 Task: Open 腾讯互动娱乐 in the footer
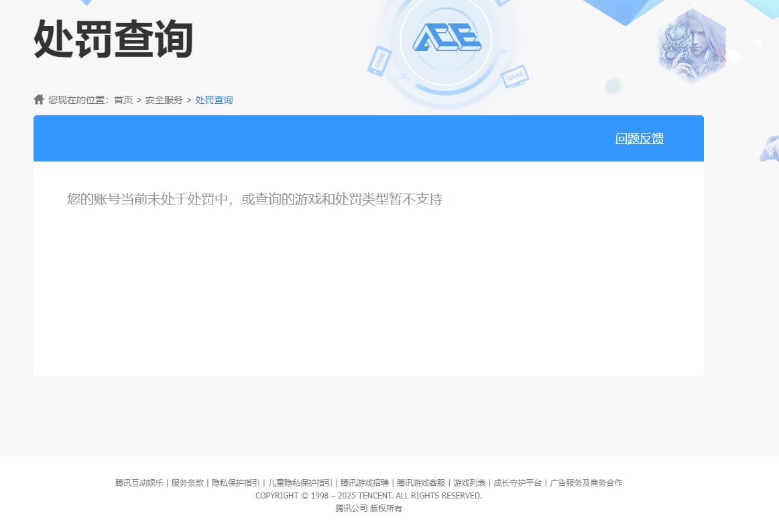click(139, 482)
